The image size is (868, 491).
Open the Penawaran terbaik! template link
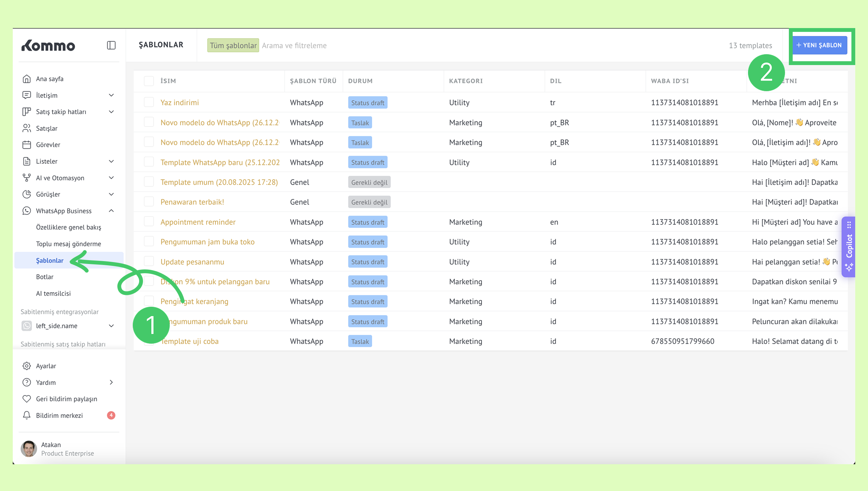(192, 202)
